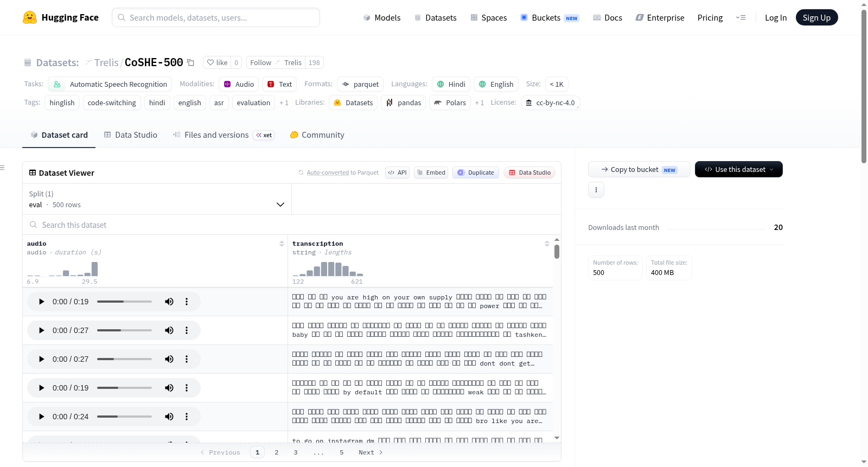Play the first 0:19 audio clip

click(41, 302)
